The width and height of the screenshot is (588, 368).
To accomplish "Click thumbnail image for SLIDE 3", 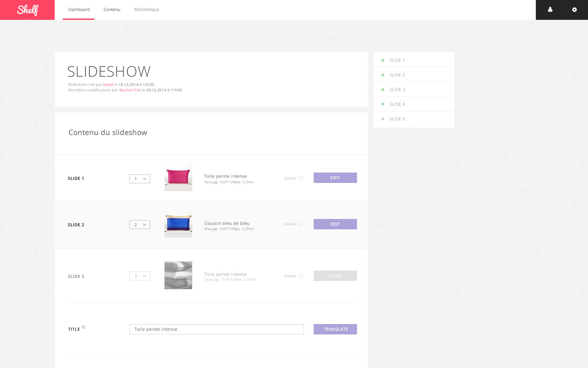I will pyautogui.click(x=178, y=275).
